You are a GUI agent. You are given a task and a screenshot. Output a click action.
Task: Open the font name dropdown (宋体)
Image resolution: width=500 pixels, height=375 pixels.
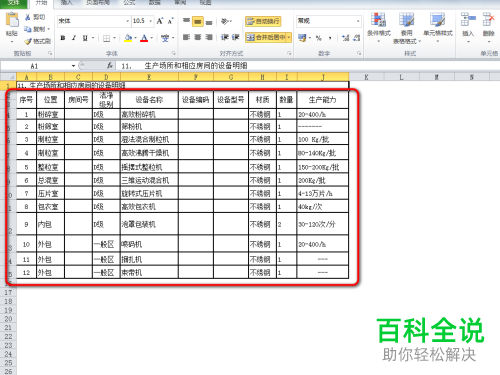click(x=127, y=21)
